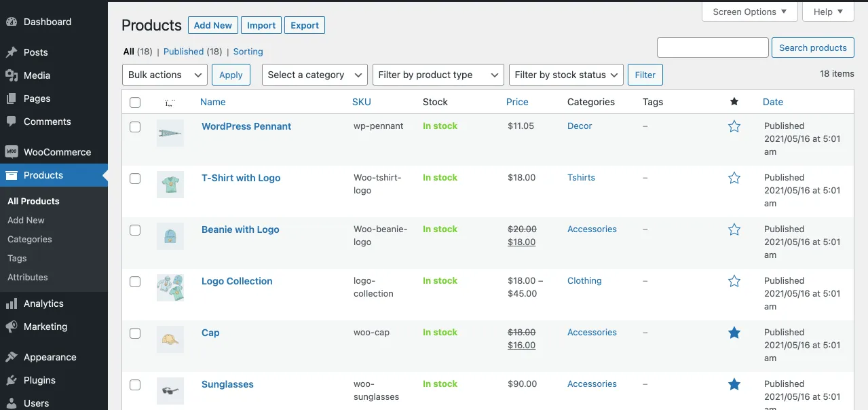Open the All Products submenu item
The height and width of the screenshot is (410, 868).
[33, 201]
